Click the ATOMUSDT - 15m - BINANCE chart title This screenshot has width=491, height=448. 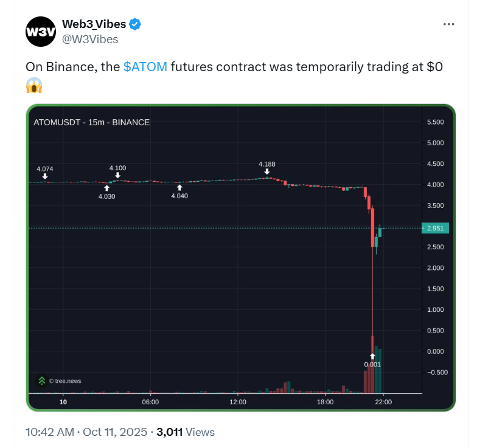[91, 122]
